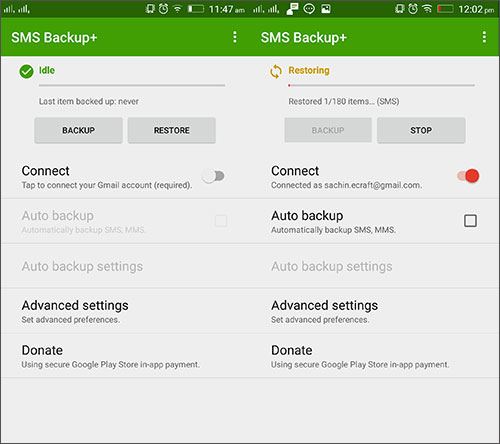Image resolution: width=500 pixels, height=444 pixels.
Task: Open Auto backup settings on left screen
Action: [x=125, y=266]
